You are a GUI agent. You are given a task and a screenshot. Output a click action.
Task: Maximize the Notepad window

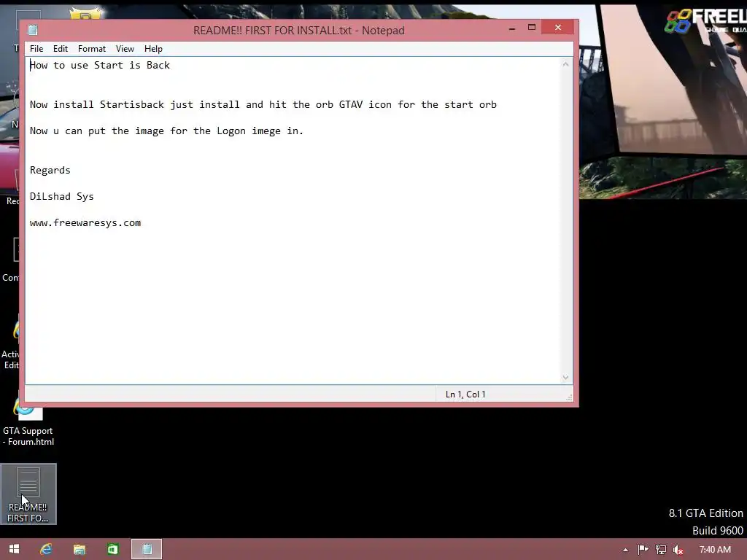pos(532,28)
